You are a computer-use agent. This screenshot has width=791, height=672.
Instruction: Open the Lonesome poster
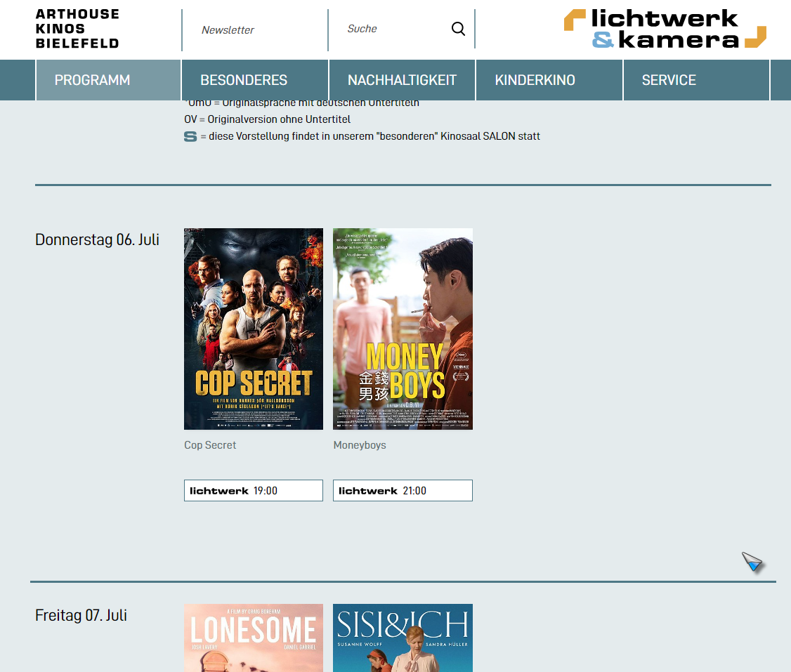pyautogui.click(x=253, y=638)
